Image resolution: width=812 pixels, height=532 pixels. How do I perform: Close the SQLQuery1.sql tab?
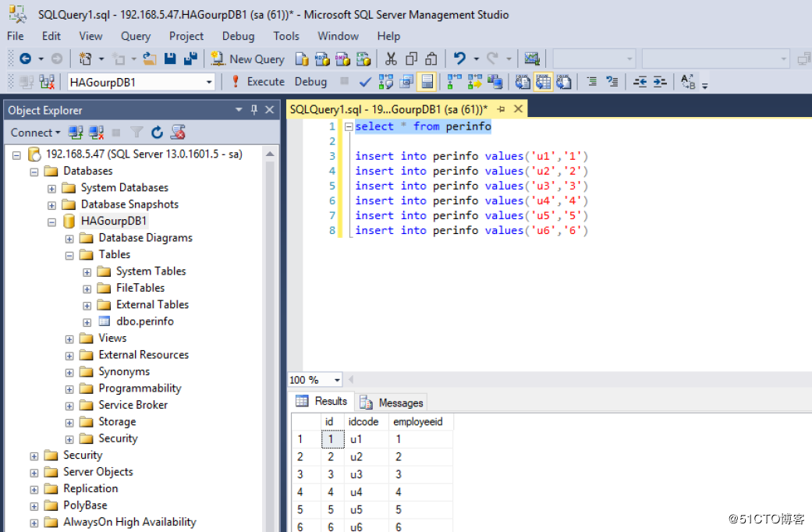pos(518,108)
